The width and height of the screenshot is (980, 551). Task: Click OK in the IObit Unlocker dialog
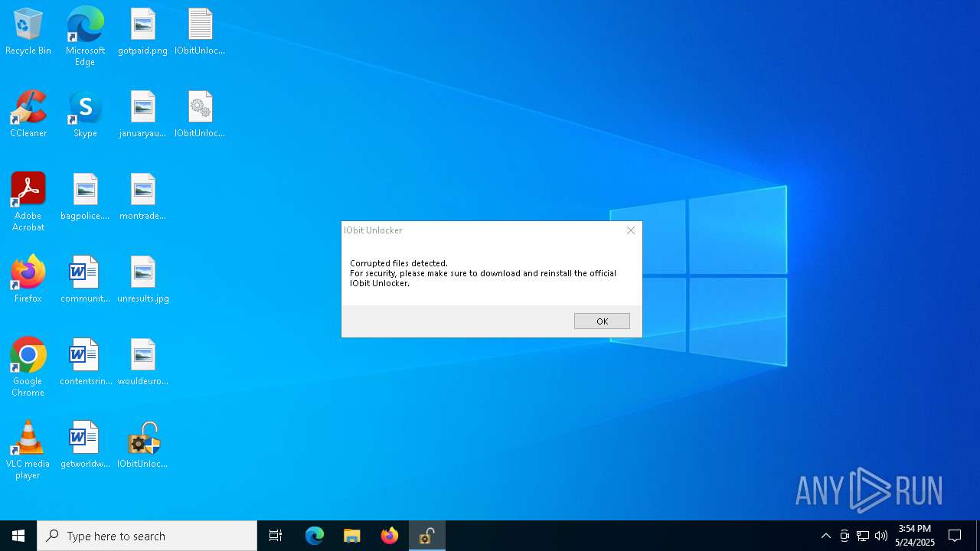point(602,321)
